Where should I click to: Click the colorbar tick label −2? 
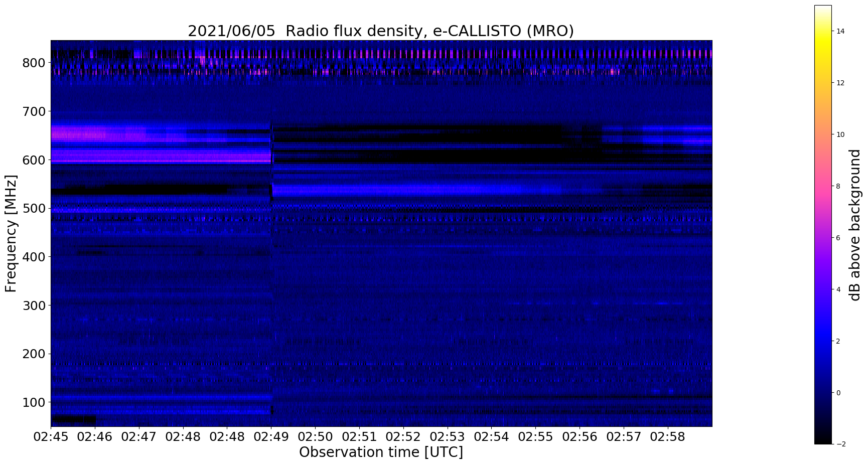point(840,444)
